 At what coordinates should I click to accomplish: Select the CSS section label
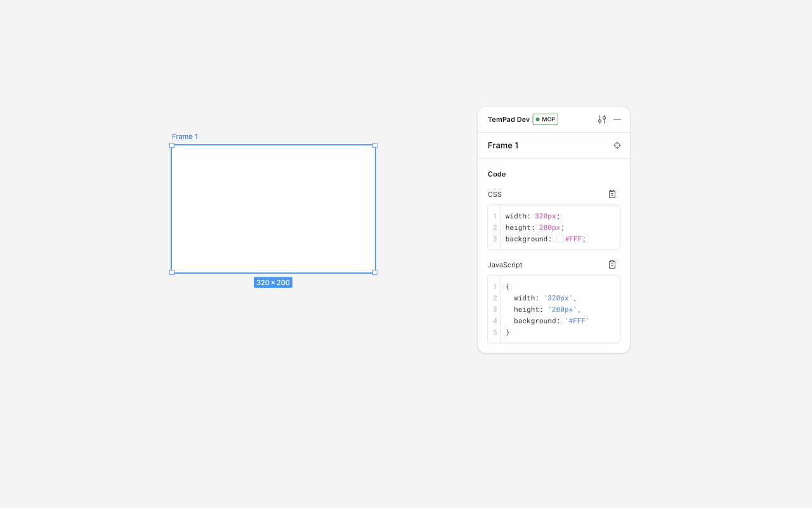(494, 194)
